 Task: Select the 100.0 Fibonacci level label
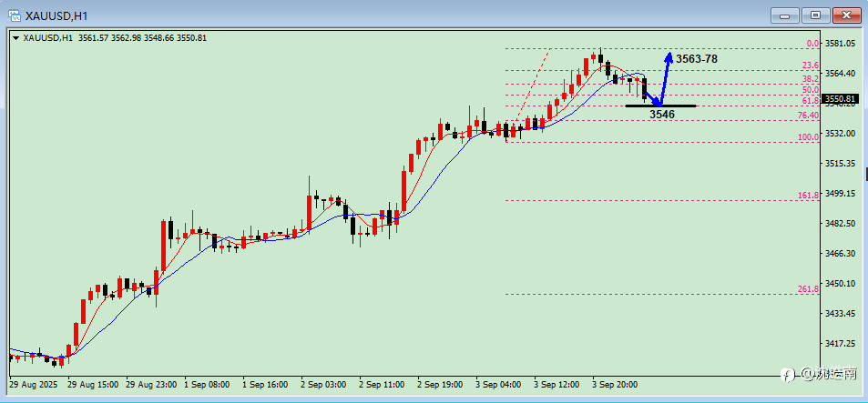809,137
